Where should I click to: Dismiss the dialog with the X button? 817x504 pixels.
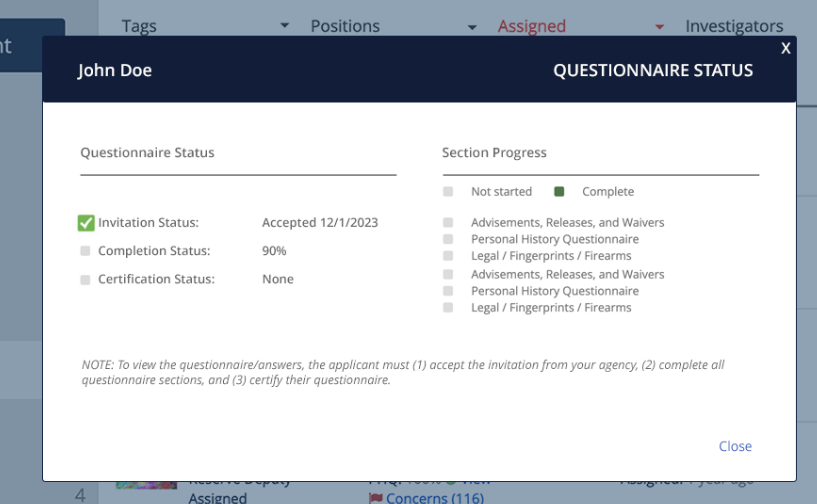786,48
